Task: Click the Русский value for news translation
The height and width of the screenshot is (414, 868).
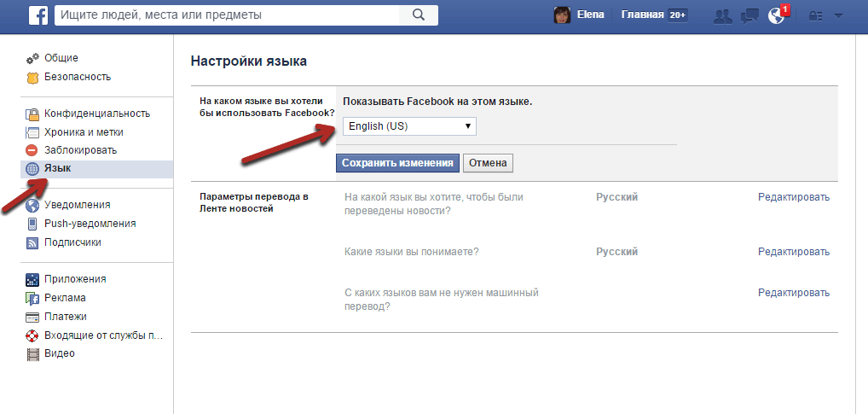Action: tap(616, 196)
